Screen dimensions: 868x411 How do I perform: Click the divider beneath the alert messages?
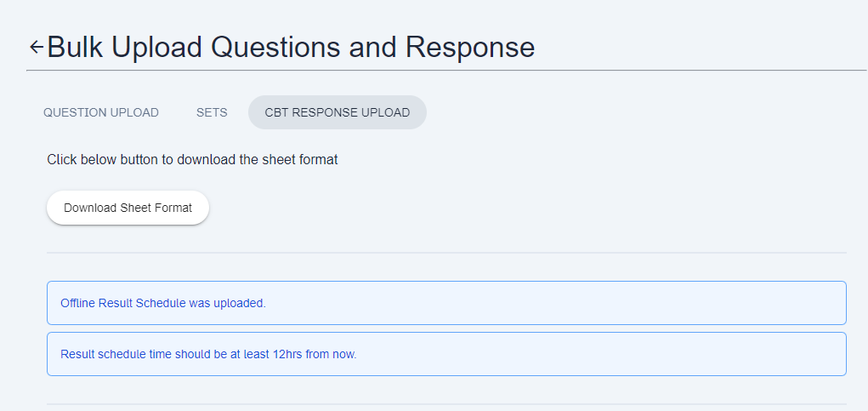click(446, 403)
